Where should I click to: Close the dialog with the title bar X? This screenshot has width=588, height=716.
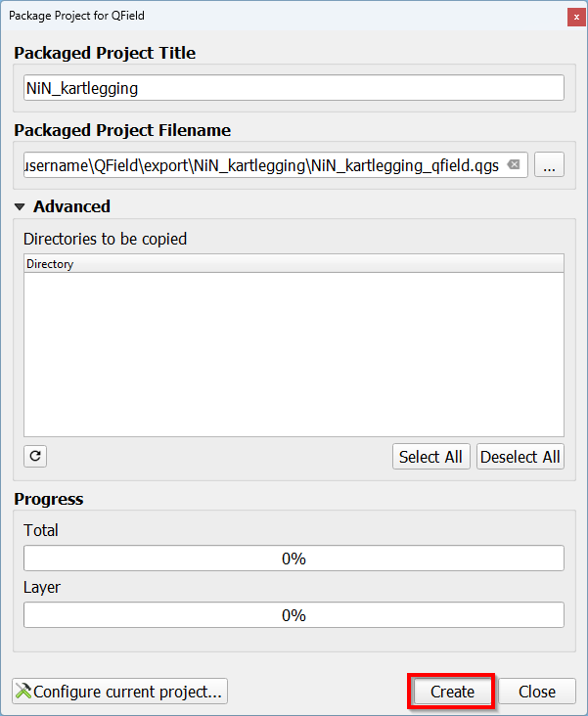[572, 17]
